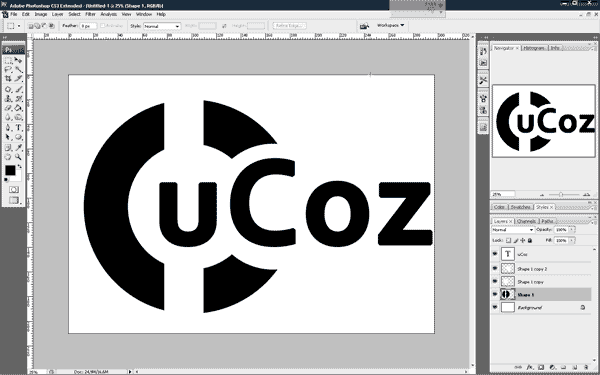Open the status bar info arrow
This screenshot has width=600, height=375.
click(x=130, y=372)
